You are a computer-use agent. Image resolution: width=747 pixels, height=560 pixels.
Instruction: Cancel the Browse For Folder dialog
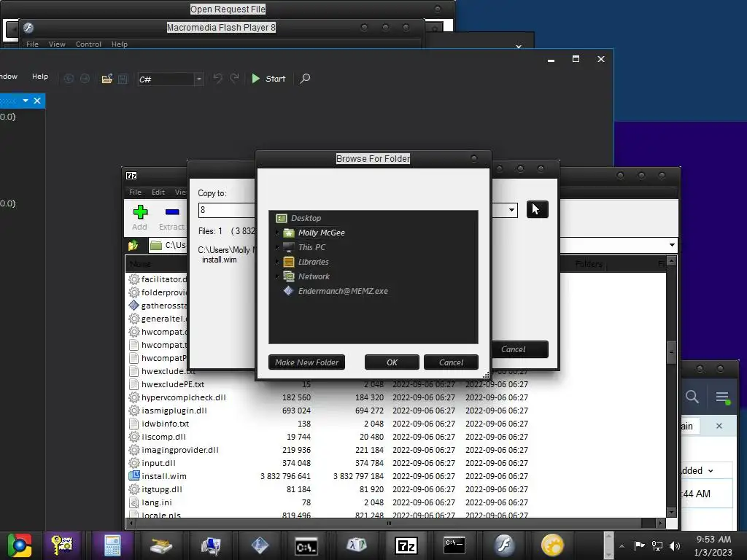click(451, 362)
